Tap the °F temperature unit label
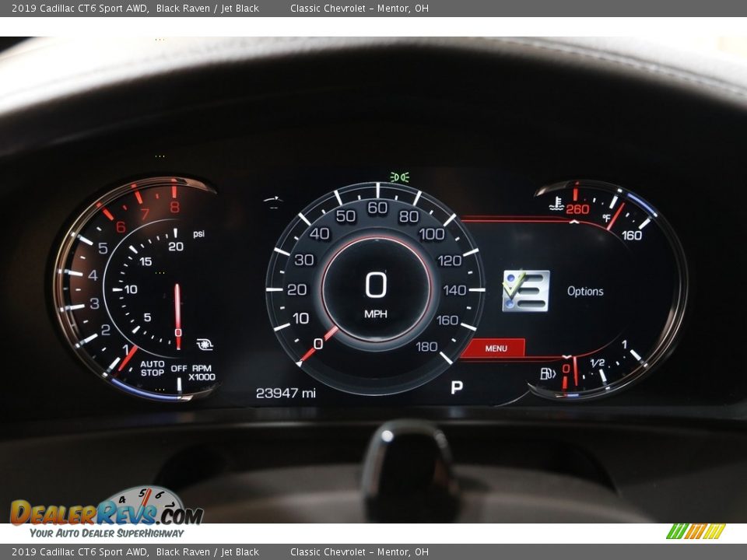This screenshot has width=747, height=560. point(606,218)
